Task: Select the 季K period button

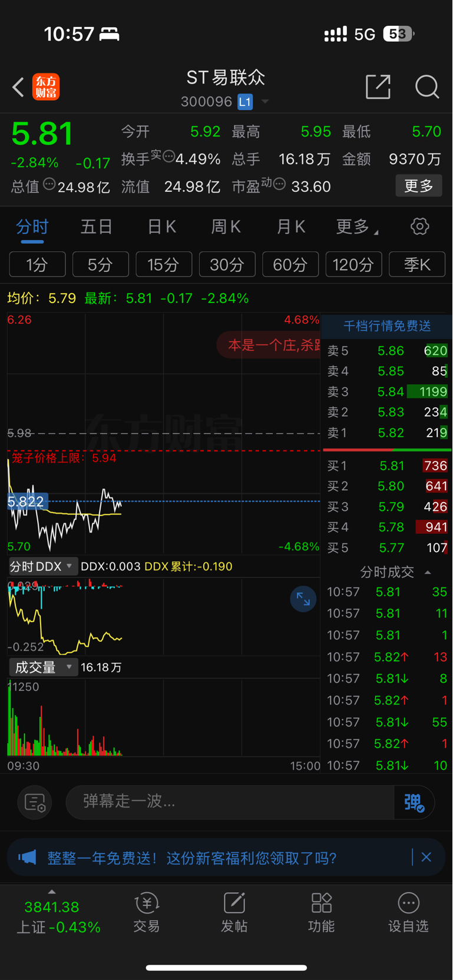Action: [417, 264]
